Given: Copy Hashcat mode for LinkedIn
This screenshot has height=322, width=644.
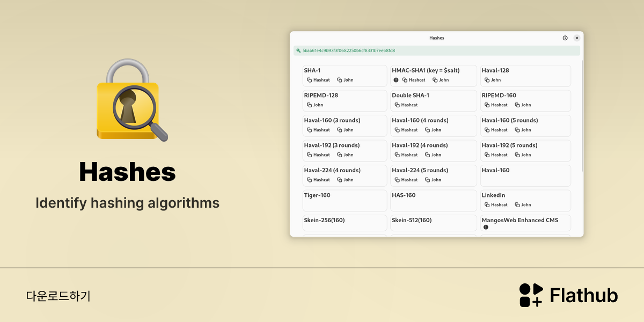Looking at the screenshot, I should point(496,205).
